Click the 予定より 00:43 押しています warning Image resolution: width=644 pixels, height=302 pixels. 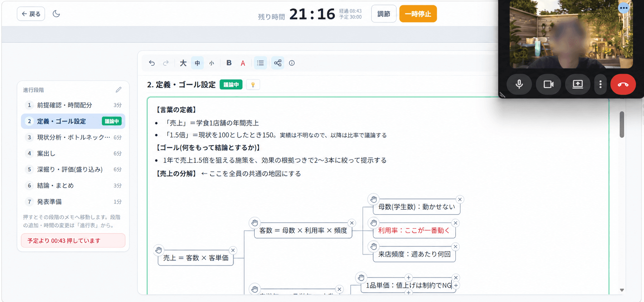point(73,240)
